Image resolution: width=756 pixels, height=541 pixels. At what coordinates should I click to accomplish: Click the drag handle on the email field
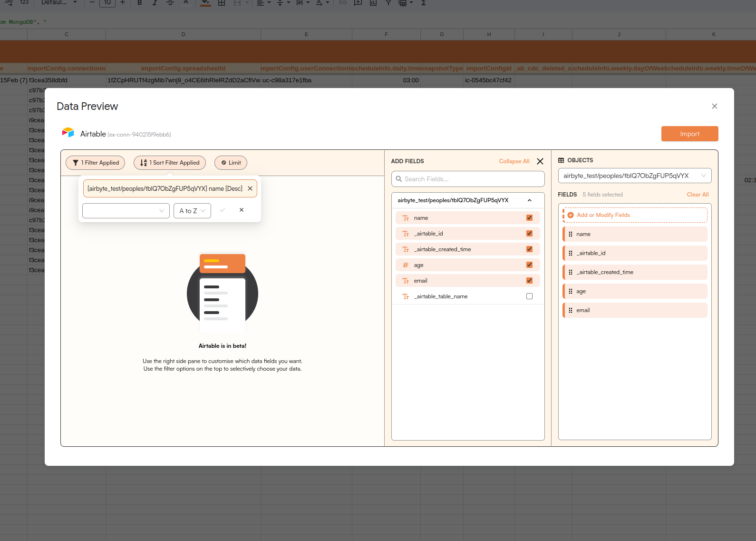point(571,310)
